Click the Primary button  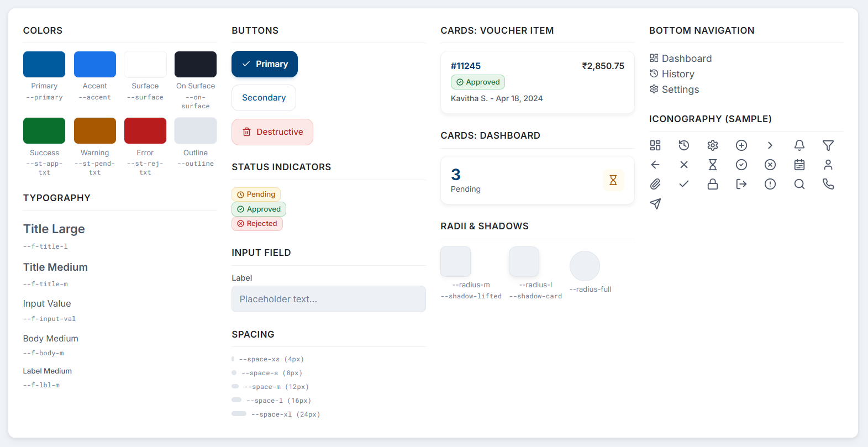(265, 64)
